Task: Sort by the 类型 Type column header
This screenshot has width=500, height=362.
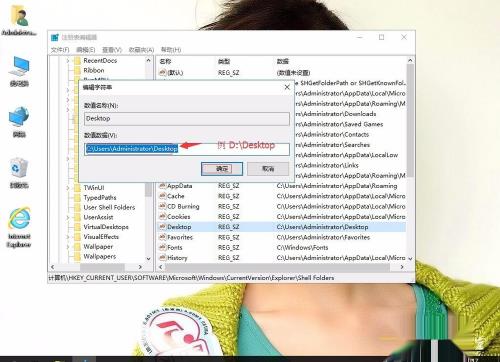Action: tap(224, 61)
